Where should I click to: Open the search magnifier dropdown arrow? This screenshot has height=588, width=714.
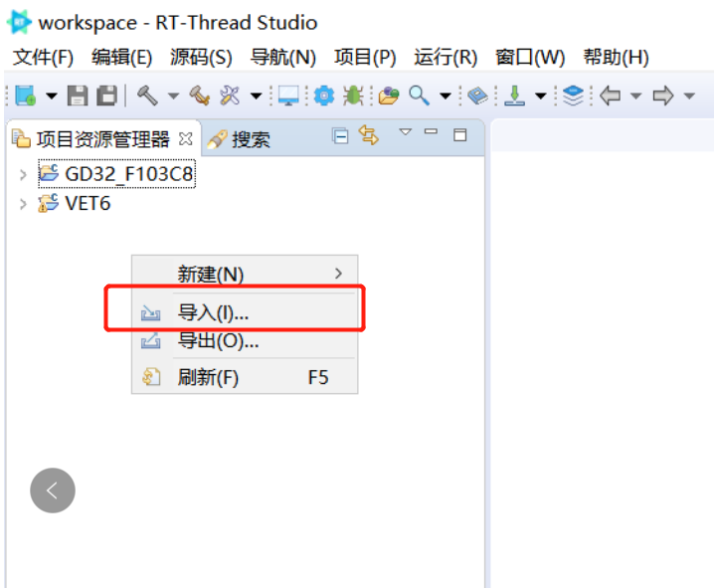[x=446, y=96]
